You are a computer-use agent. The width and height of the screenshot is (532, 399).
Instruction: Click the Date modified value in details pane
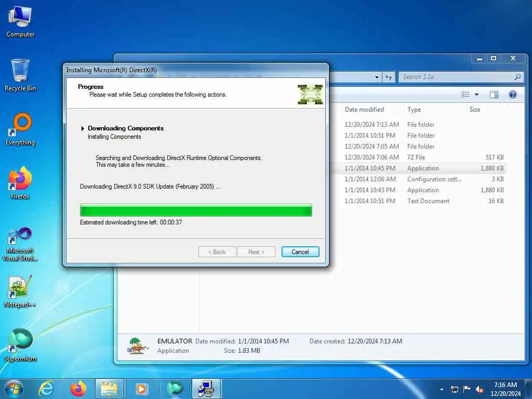point(263,341)
